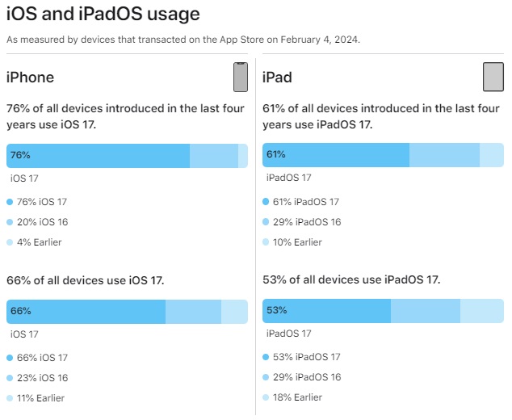The height and width of the screenshot is (420, 512).
Task: Click the 23% iOS 16 legend label
Action: 42,377
